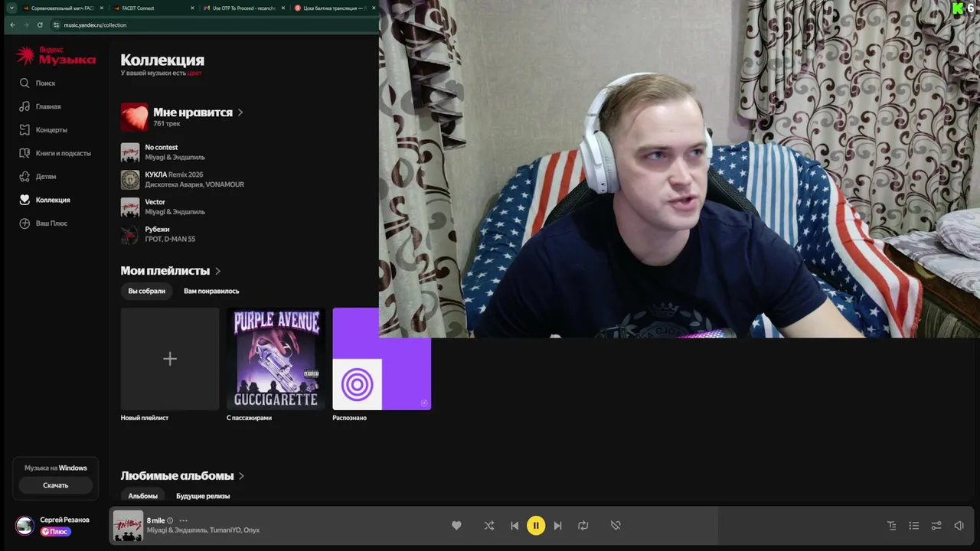Open the Поиск search icon in sidebar

click(x=24, y=83)
